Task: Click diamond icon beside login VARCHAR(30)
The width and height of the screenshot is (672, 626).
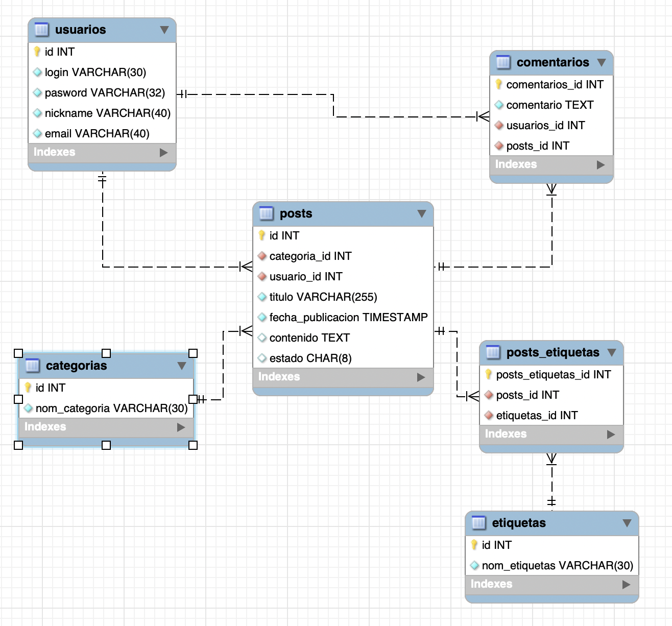Action: click(37, 72)
